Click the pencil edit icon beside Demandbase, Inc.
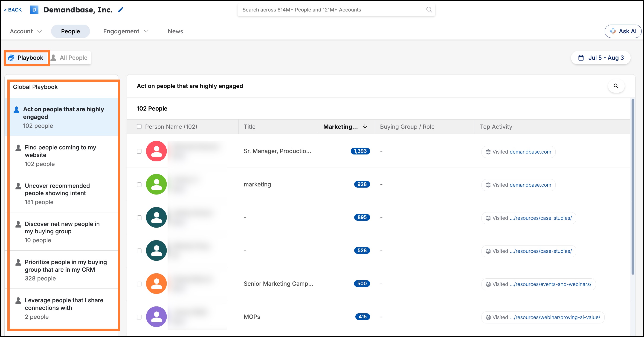Image resolution: width=644 pixels, height=337 pixels. (x=121, y=10)
